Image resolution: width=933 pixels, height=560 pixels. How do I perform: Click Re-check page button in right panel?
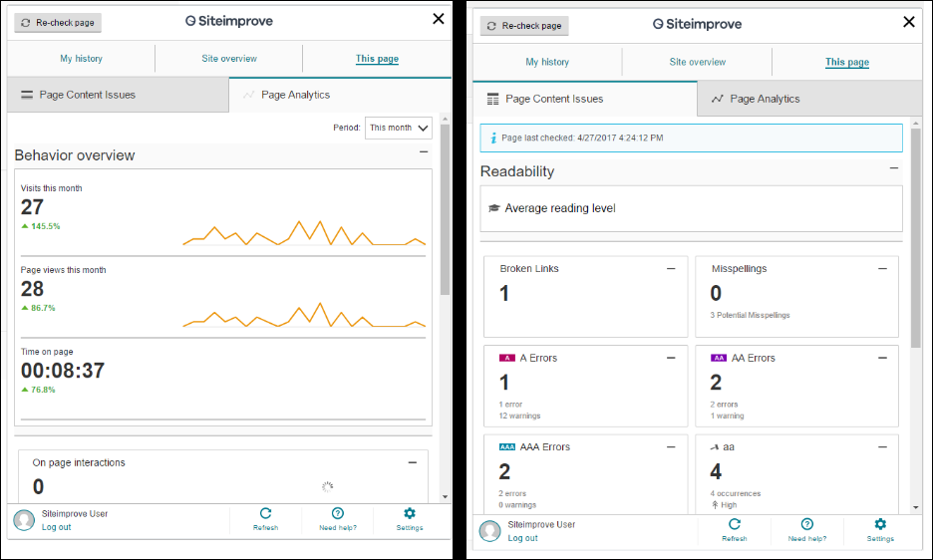pos(524,26)
